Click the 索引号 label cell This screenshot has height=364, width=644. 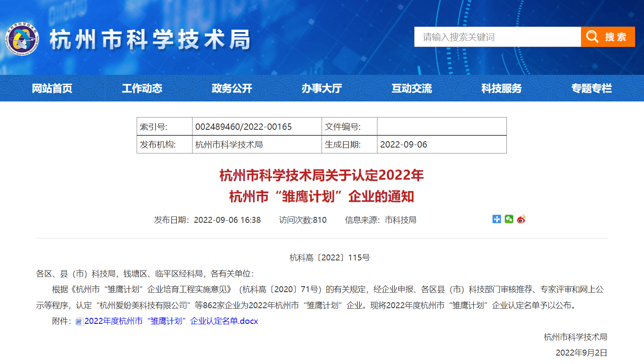click(x=165, y=126)
